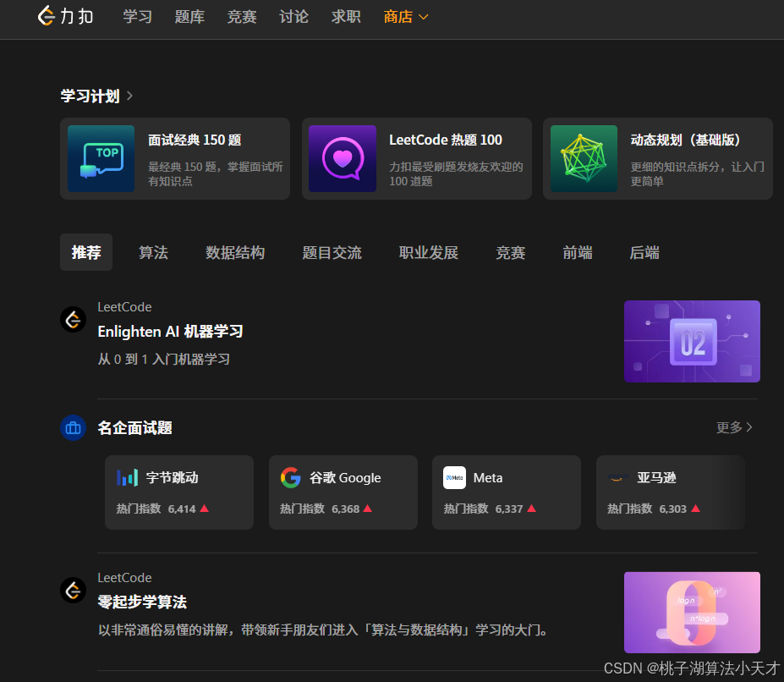Click LeetCode author name above 零起步学算法
This screenshot has height=682, width=784.
pyautogui.click(x=124, y=577)
